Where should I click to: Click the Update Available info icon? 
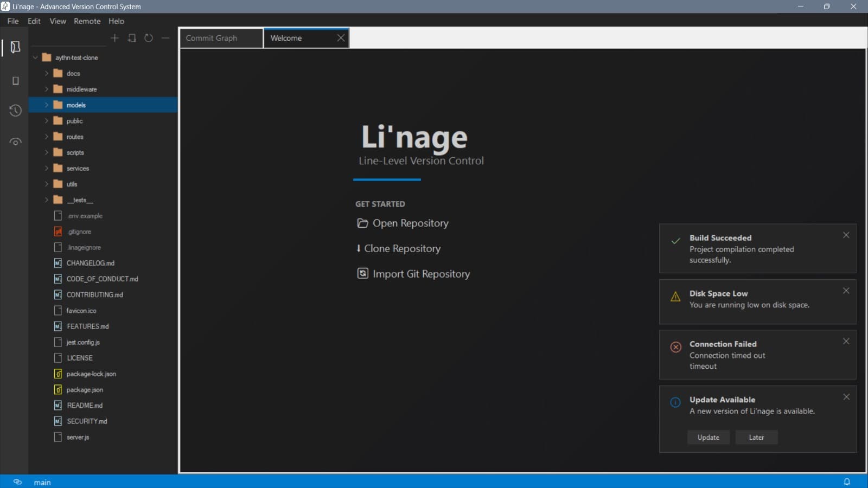[675, 402]
